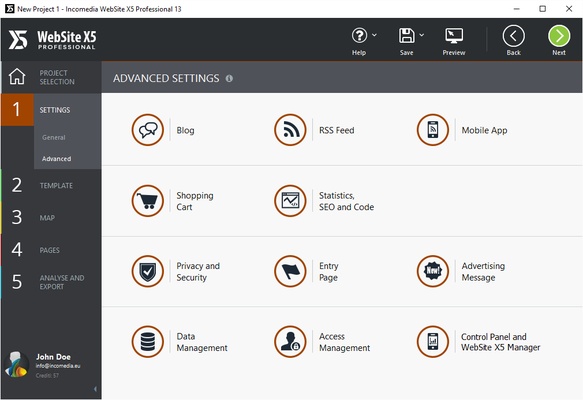Click John Doe's profile avatar
This screenshot has height=400, width=583.
pyautogui.click(x=17, y=364)
